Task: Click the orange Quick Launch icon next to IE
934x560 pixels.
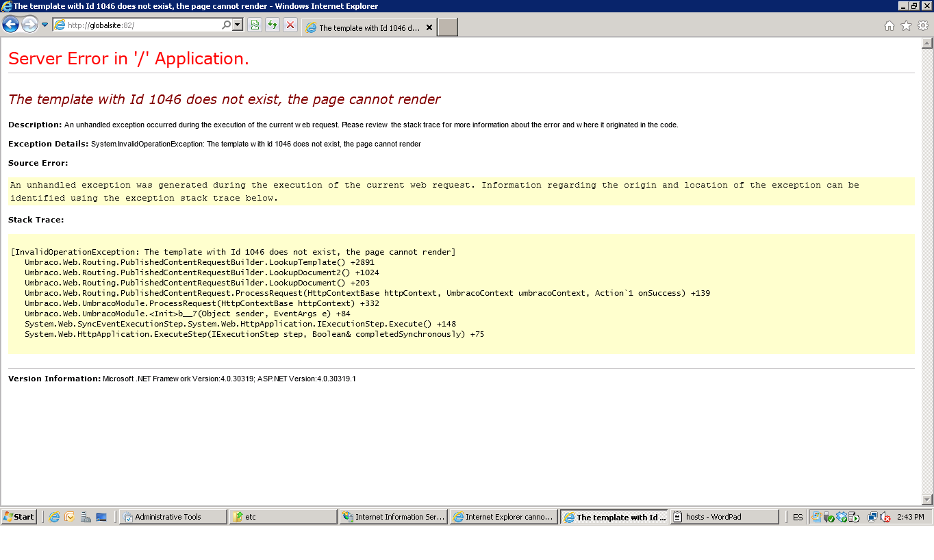Action: (69, 518)
